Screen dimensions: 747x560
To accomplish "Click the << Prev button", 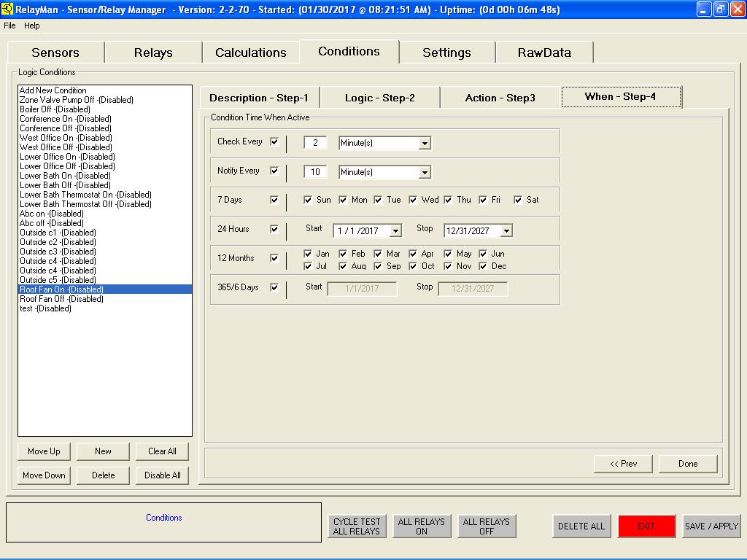I will click(x=623, y=464).
